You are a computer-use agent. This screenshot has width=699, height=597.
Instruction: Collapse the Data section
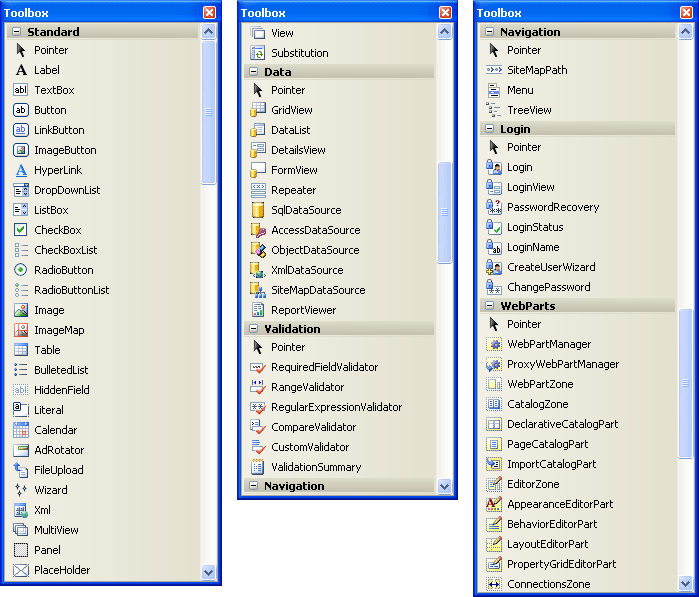[253, 71]
